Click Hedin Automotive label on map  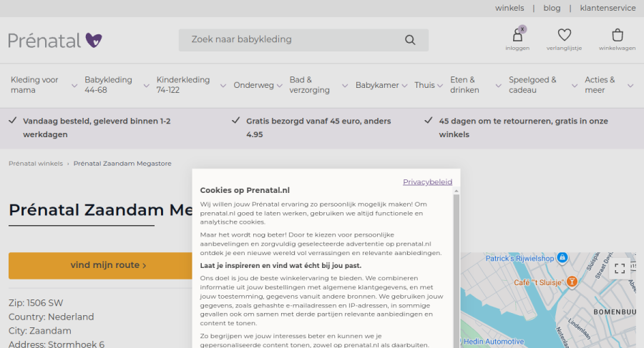tap(494, 342)
